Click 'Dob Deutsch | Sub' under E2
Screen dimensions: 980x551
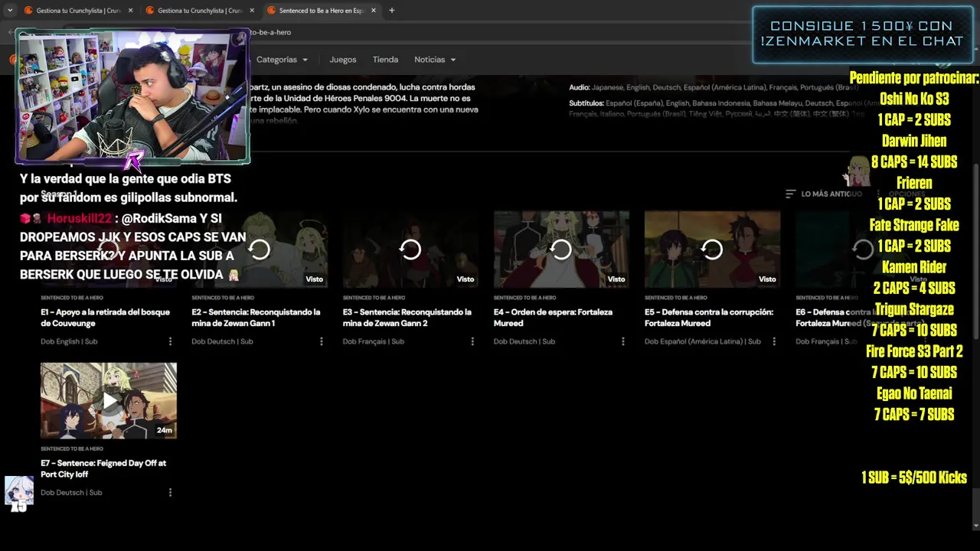[222, 341]
